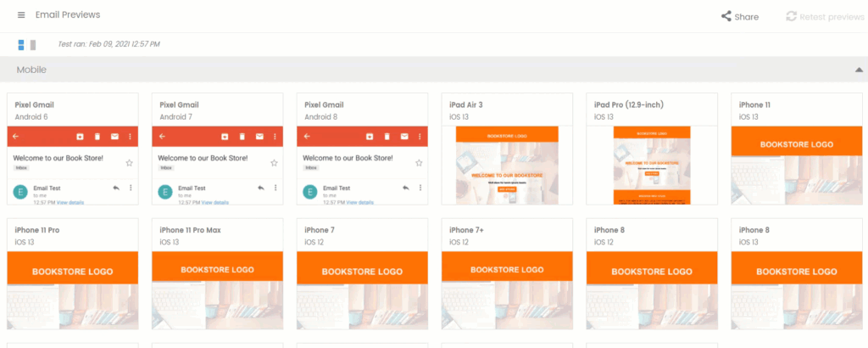Image resolution: width=868 pixels, height=348 pixels.
Task: Open the hamburger menu beside Email Previews
Action: [x=21, y=15]
